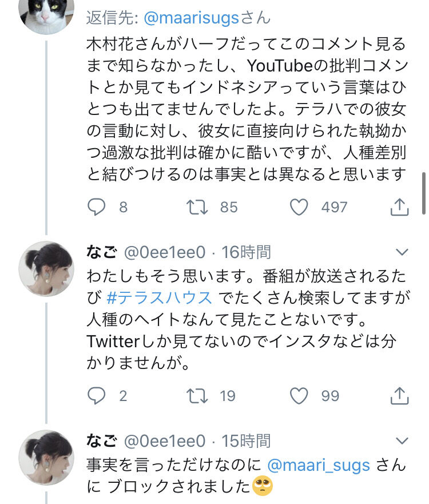Open the @maari_sugs mention link
This screenshot has height=504, width=429.
point(319,465)
